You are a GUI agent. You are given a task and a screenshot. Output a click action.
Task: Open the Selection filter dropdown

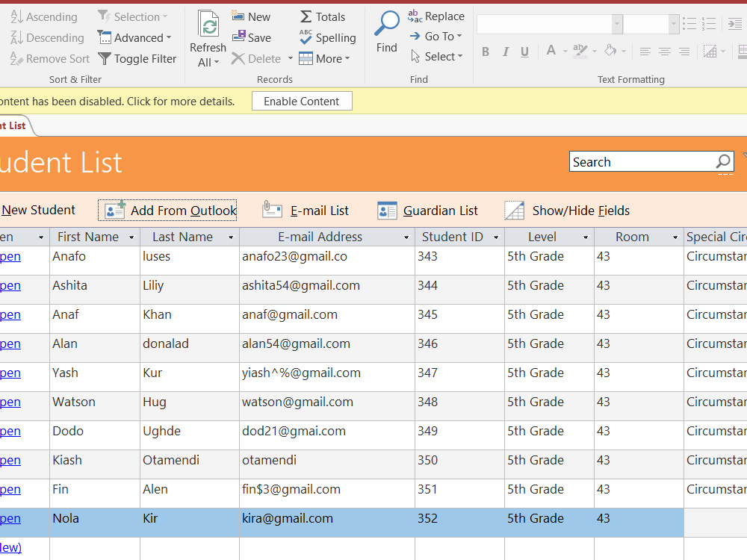(x=133, y=16)
